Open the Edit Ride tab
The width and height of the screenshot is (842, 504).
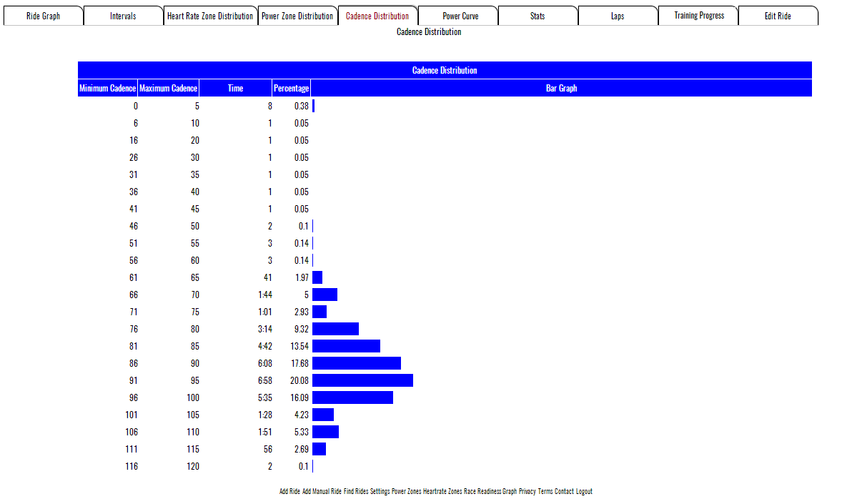coord(778,16)
